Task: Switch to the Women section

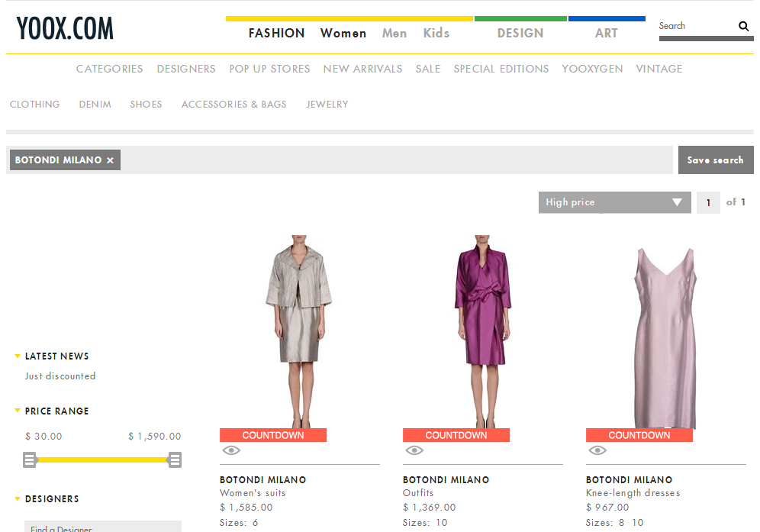Action: point(343,33)
